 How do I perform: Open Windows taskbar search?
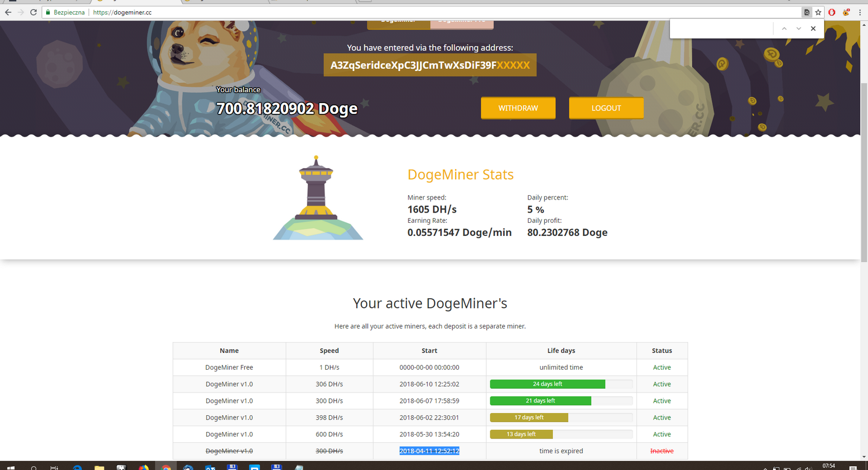point(34,467)
